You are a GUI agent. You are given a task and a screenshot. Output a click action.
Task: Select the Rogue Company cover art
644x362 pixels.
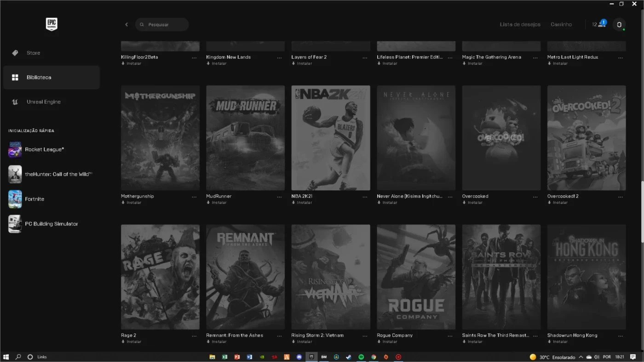[x=416, y=277]
